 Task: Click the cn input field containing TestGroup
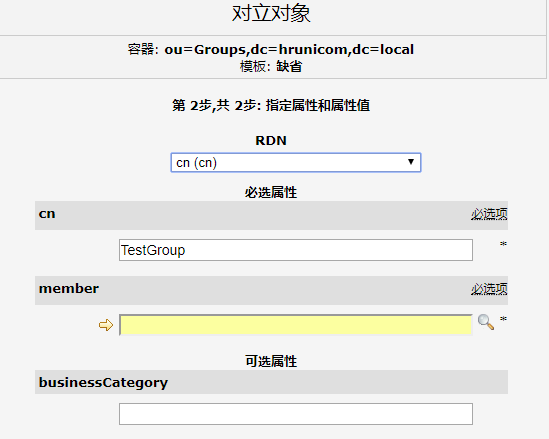tap(296, 250)
